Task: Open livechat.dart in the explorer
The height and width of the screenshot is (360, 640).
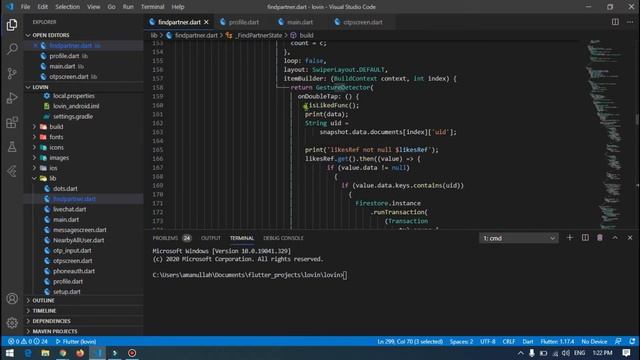Action: pyautogui.click(x=70, y=209)
